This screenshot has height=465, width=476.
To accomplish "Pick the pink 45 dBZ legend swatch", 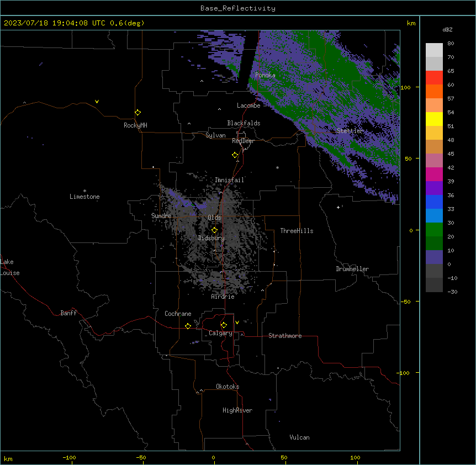I will (434, 160).
